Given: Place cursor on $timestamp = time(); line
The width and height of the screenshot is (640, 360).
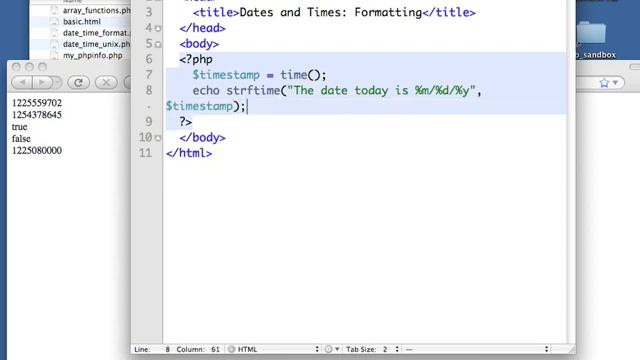Looking at the screenshot, I should (259, 75).
